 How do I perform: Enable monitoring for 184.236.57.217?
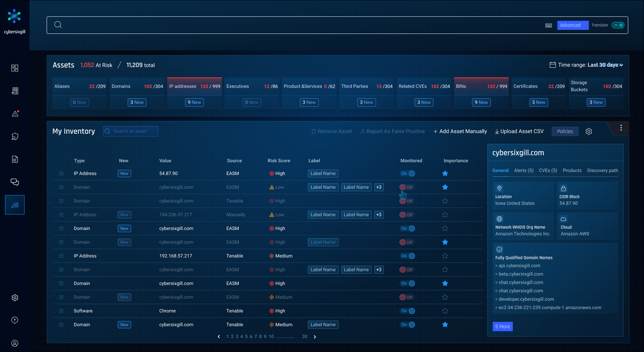click(x=406, y=215)
